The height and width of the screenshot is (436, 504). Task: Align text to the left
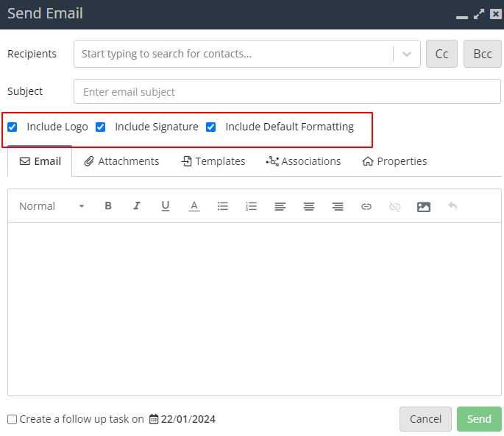pyautogui.click(x=280, y=206)
